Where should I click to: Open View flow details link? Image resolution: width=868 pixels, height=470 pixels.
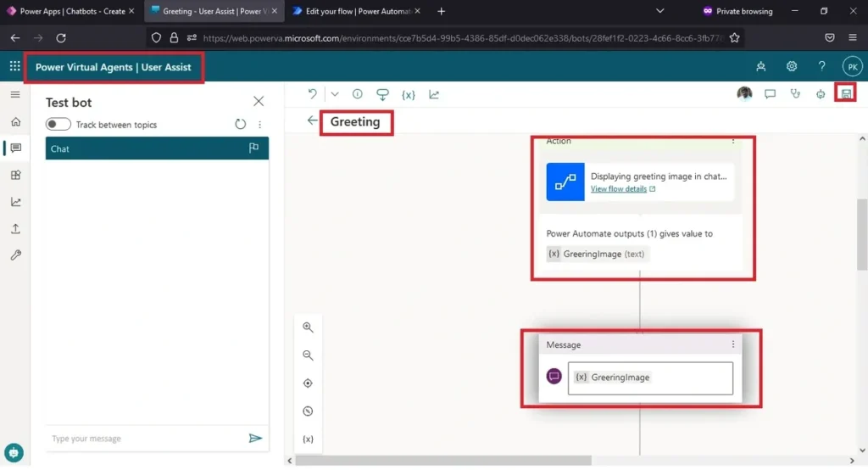[x=618, y=189]
